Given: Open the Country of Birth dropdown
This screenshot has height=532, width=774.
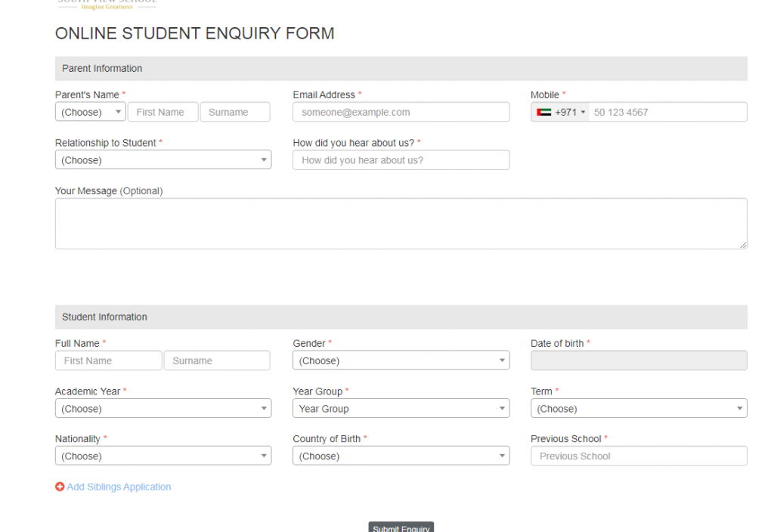Looking at the screenshot, I should click(401, 456).
